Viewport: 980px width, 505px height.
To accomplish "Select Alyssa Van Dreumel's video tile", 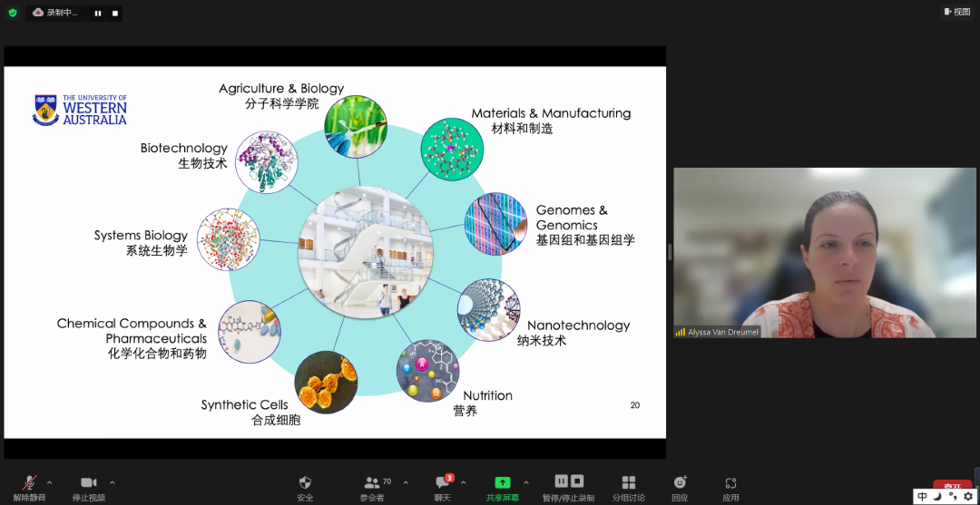I will [824, 252].
